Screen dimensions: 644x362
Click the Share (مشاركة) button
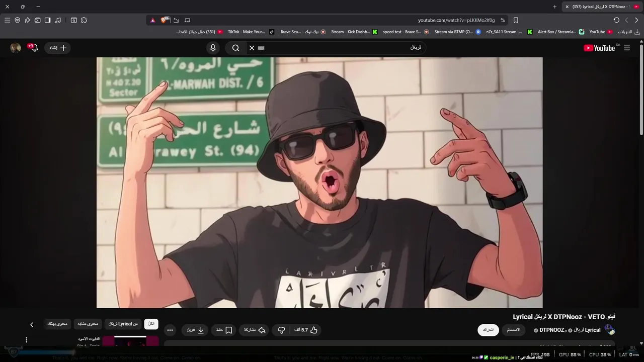click(254, 330)
